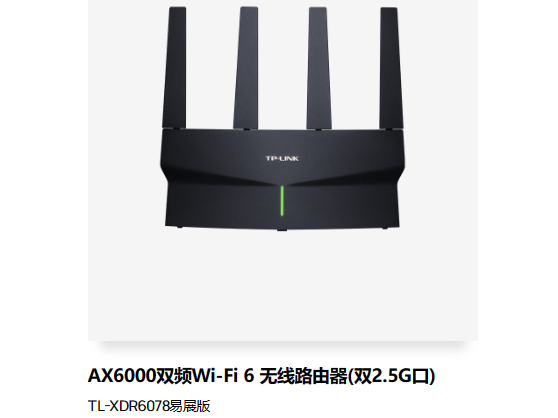This screenshot has width=558, height=418.
Task: Click the router's right rubber foot
Action: point(384,227)
